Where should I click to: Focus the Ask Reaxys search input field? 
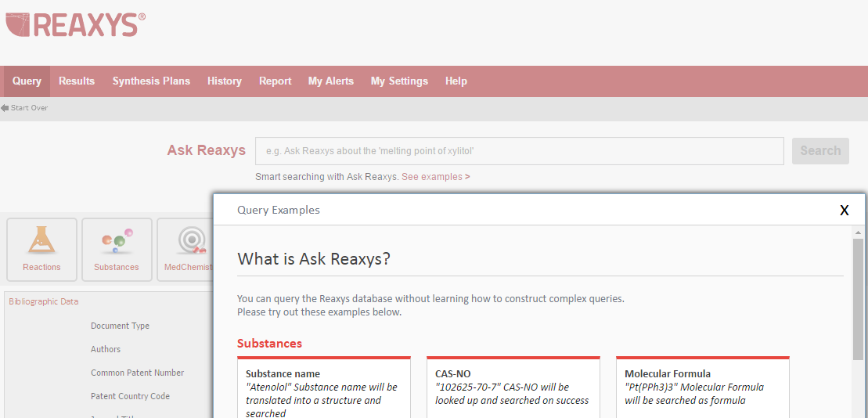click(519, 150)
